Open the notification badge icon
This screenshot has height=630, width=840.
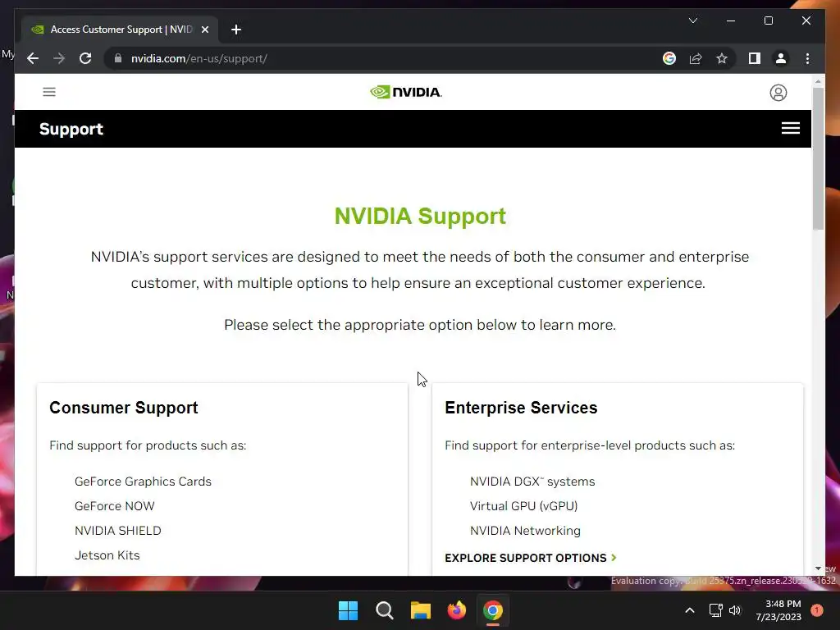click(816, 610)
